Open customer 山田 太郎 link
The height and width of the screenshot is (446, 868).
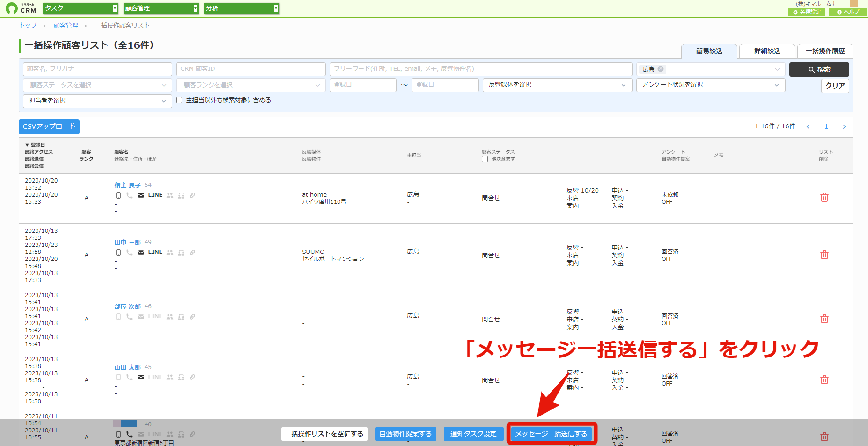(x=128, y=367)
